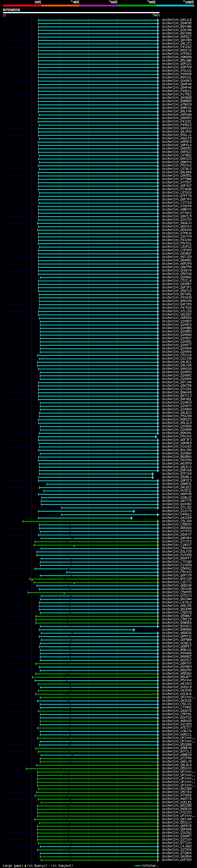Click the red 20% identity legend segment
Screen dimensions: 197x868
click(22, 6)
